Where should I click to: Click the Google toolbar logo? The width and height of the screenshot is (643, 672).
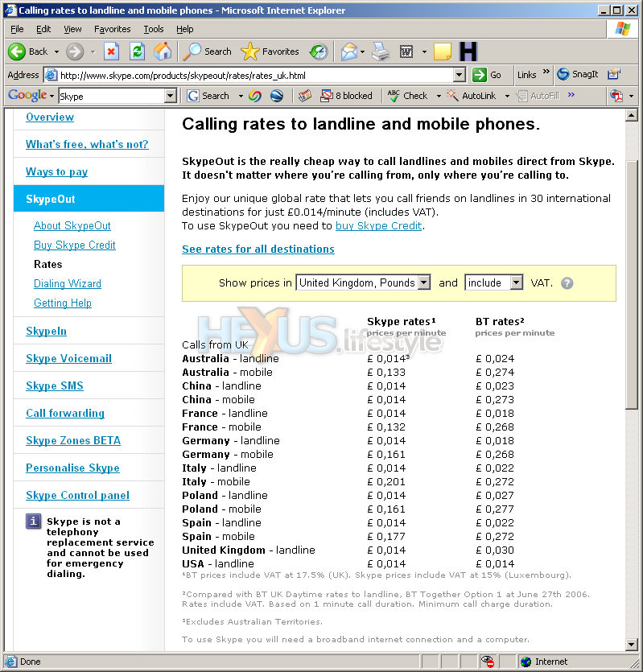(x=28, y=95)
